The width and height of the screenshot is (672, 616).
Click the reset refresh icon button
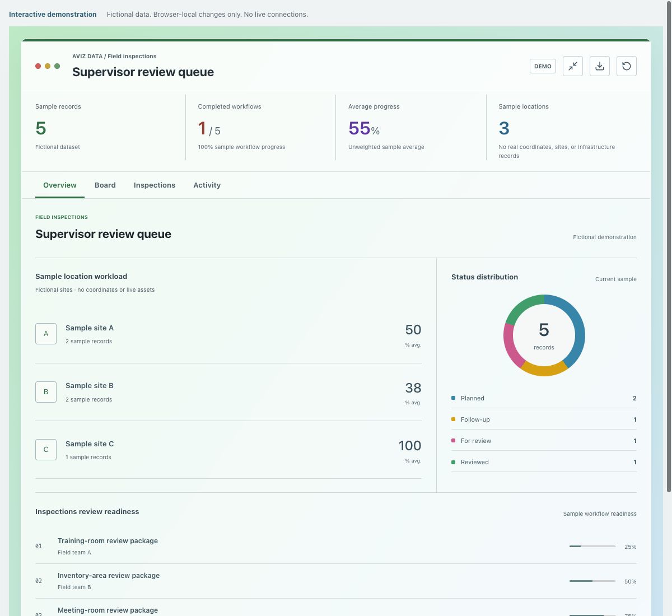[627, 66]
